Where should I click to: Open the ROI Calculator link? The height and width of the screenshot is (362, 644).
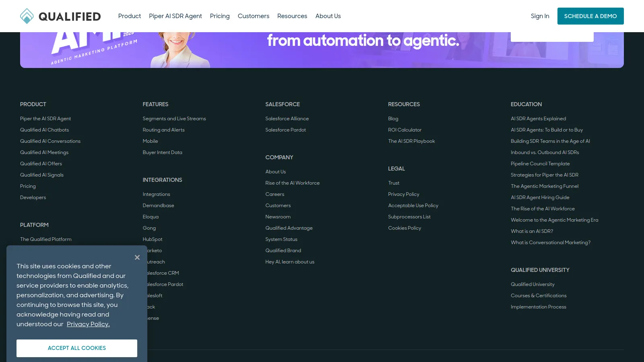coord(405,130)
